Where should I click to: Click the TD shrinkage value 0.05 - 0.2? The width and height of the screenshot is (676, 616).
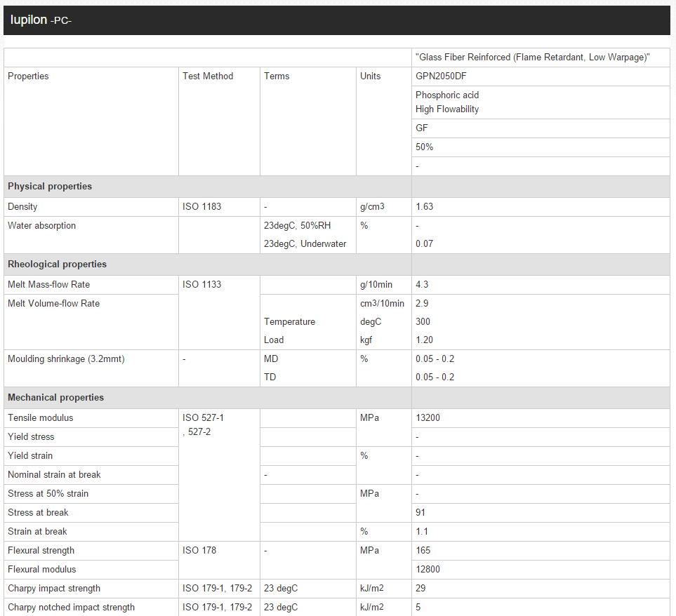click(x=435, y=377)
